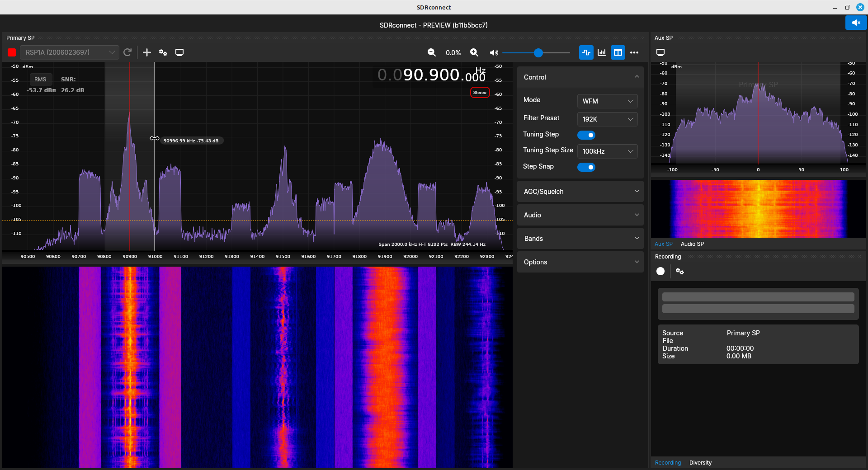
Task: Close the SDRconnect window
Action: (860, 7)
